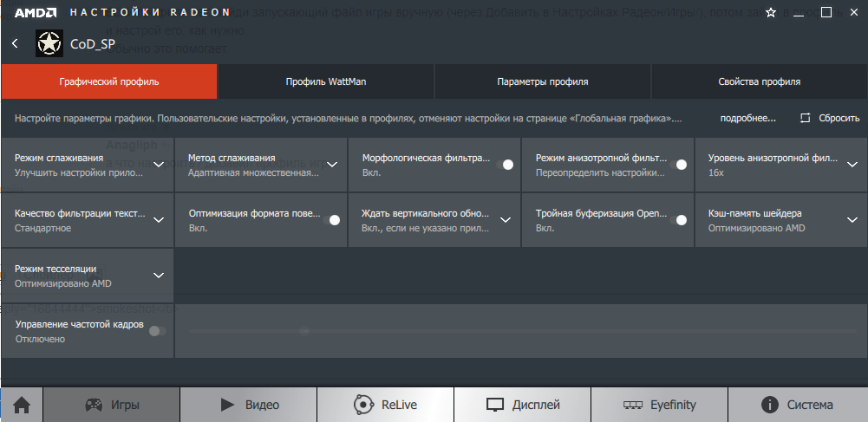Open the Видео section with play icon
868x422 pixels.
249,405
